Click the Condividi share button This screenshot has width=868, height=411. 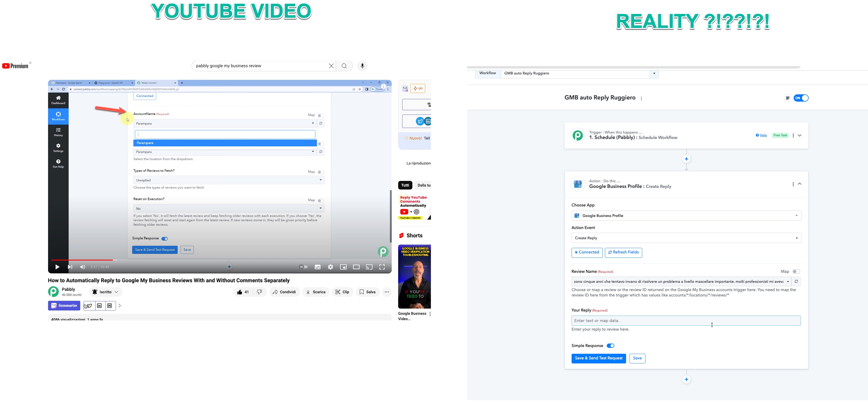285,292
